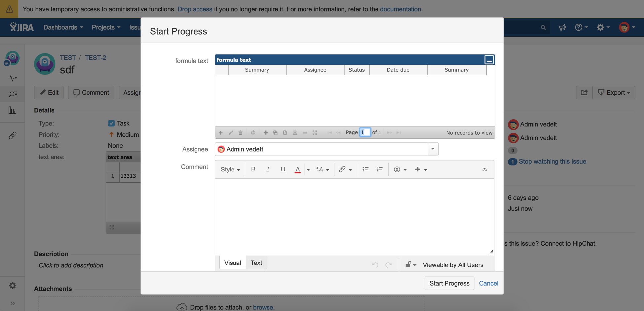This screenshot has height=311, width=644.
Task: Add a new row in formula text grid
Action: click(x=221, y=133)
